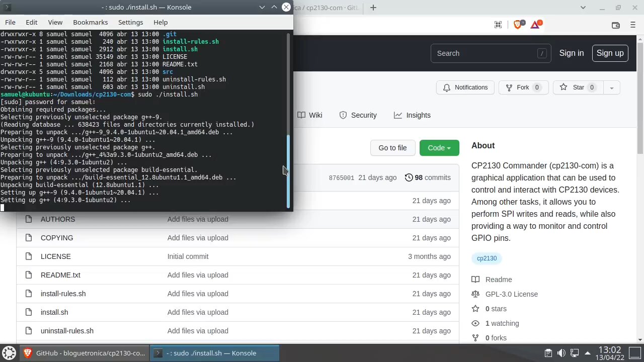
Task: Click the network tray icon
Action: (x=575, y=353)
